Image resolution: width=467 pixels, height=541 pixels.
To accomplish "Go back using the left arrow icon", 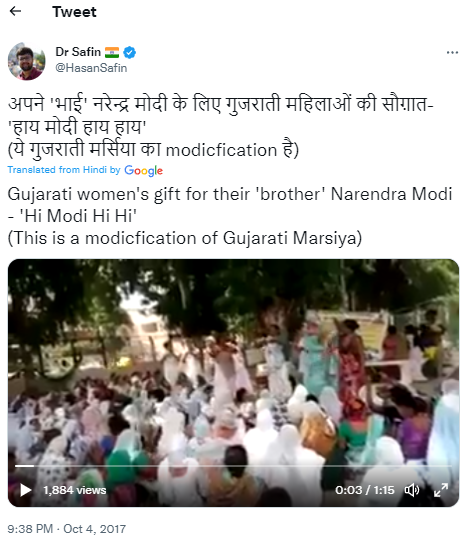I will [15, 11].
